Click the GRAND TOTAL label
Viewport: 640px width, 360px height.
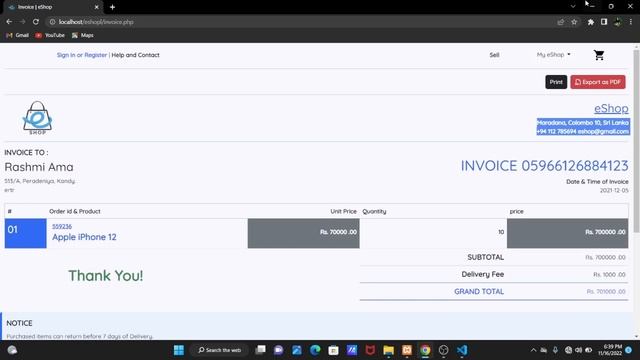click(x=479, y=291)
